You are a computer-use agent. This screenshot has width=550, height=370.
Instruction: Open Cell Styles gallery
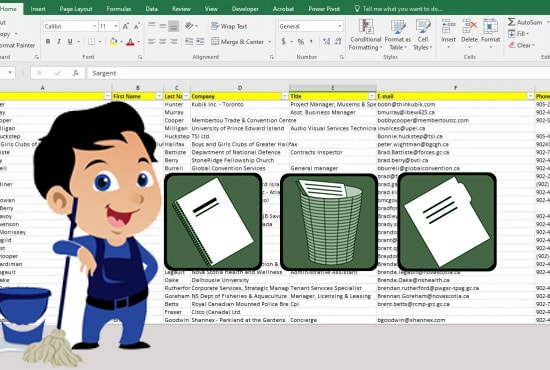pos(423,35)
